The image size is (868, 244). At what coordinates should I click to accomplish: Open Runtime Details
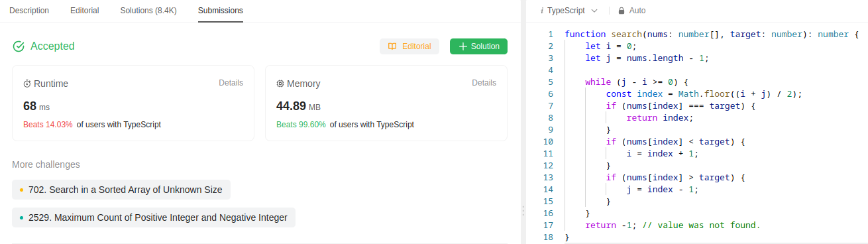[x=231, y=83]
